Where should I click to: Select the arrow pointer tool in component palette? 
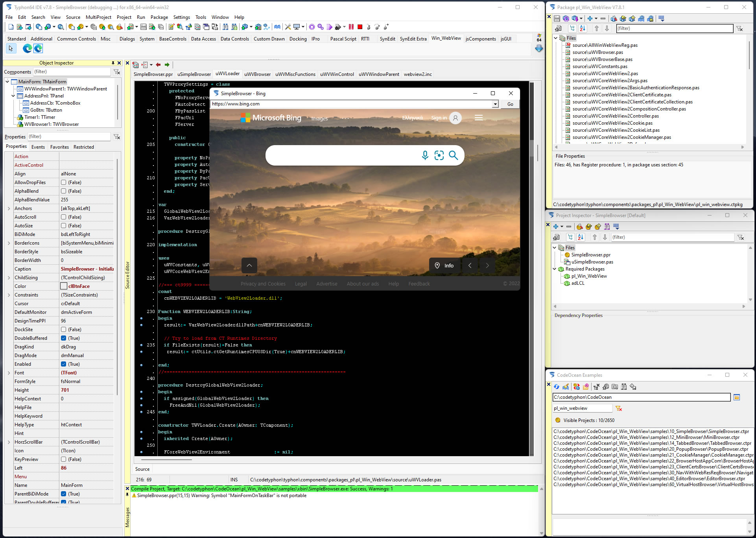pos(11,48)
